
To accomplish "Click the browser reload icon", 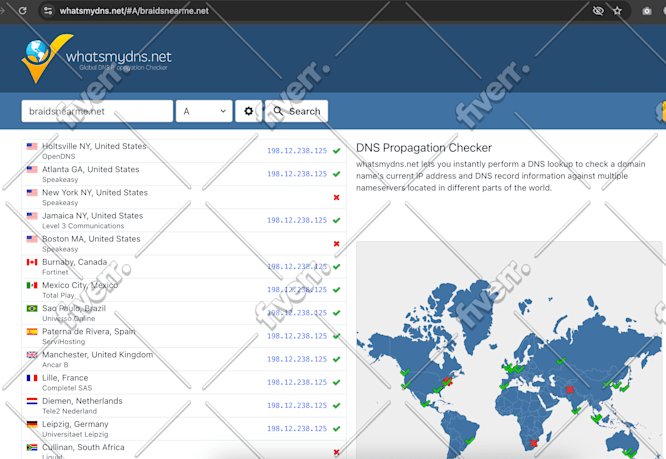I will click(23, 11).
